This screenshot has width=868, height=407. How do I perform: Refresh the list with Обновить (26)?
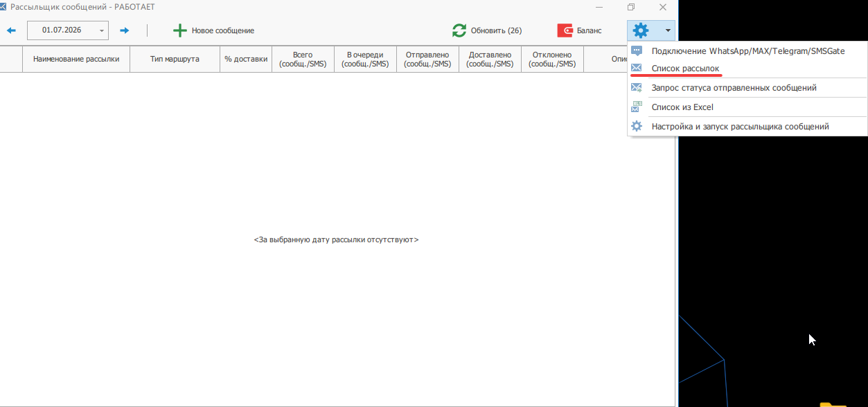(487, 30)
